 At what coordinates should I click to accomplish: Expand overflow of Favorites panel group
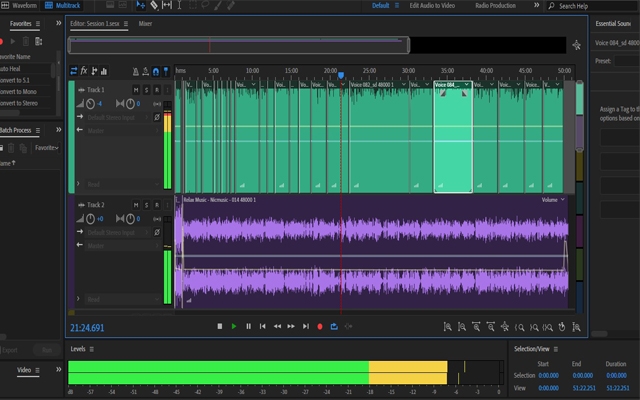(58, 23)
